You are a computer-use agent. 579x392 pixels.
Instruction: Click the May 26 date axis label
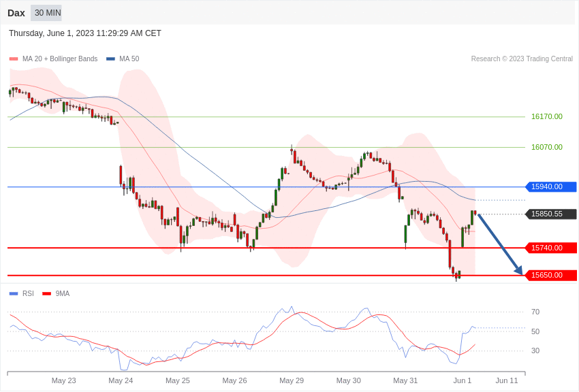point(234,380)
